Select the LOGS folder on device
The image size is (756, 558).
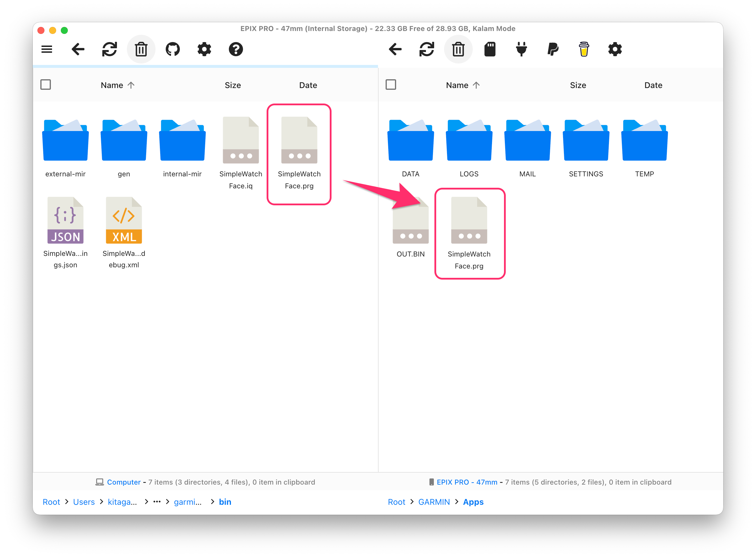click(x=469, y=148)
